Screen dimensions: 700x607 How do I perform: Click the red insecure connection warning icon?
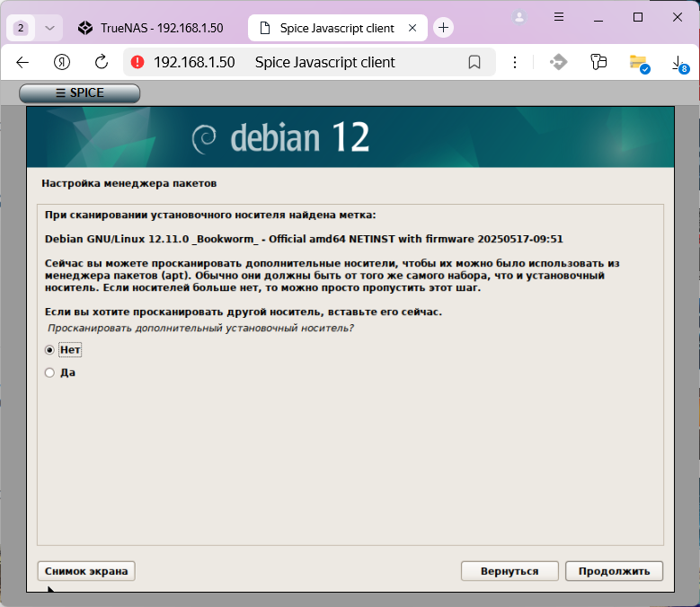137,62
